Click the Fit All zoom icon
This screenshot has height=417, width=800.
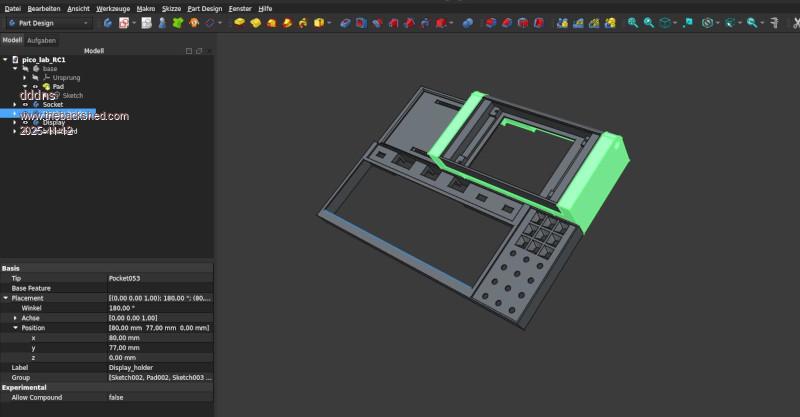click(631, 22)
